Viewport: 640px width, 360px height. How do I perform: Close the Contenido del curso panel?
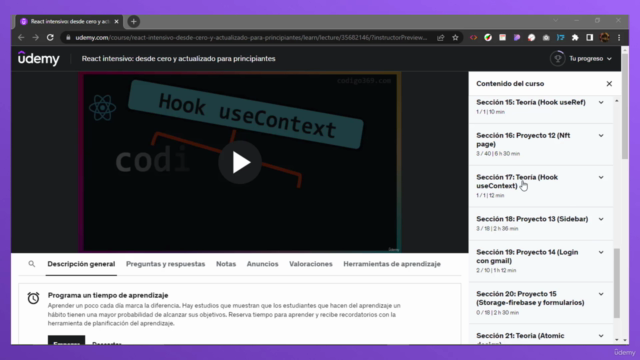(x=609, y=84)
